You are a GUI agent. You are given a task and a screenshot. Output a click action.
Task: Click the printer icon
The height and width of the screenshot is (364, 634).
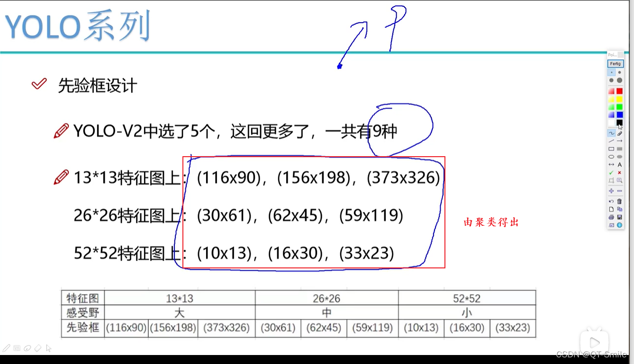click(611, 217)
